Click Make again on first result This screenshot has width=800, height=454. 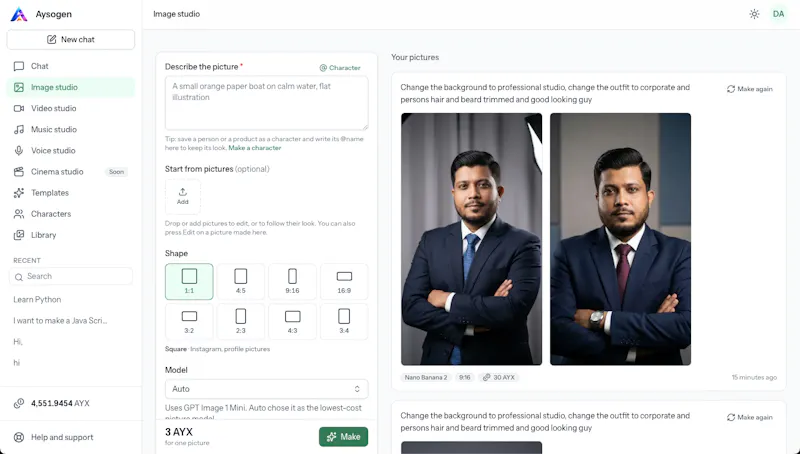tap(749, 89)
